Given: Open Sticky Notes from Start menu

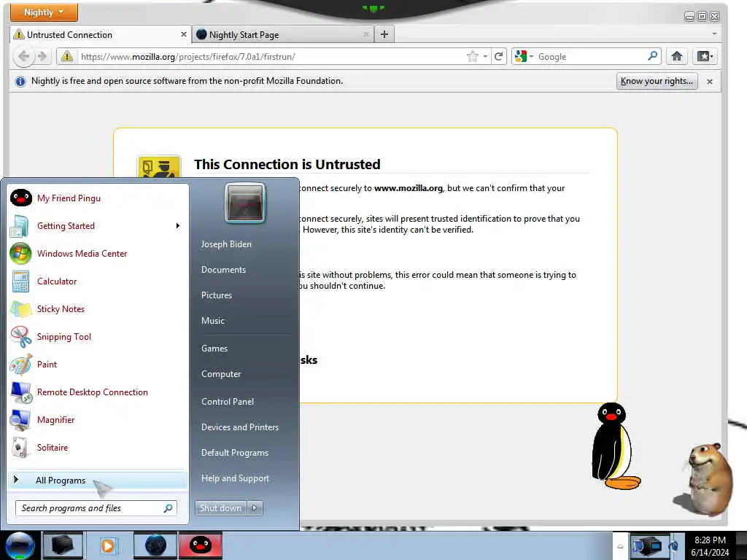Looking at the screenshot, I should (x=97, y=308).
